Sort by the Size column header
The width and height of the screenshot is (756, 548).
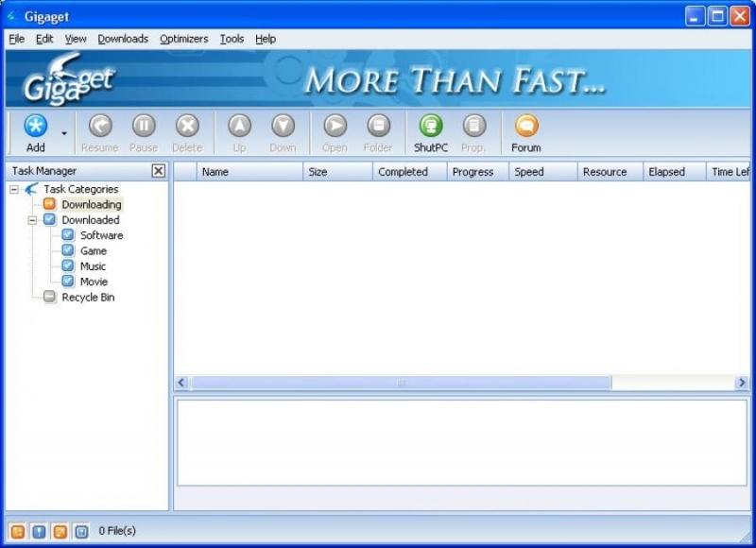point(318,172)
